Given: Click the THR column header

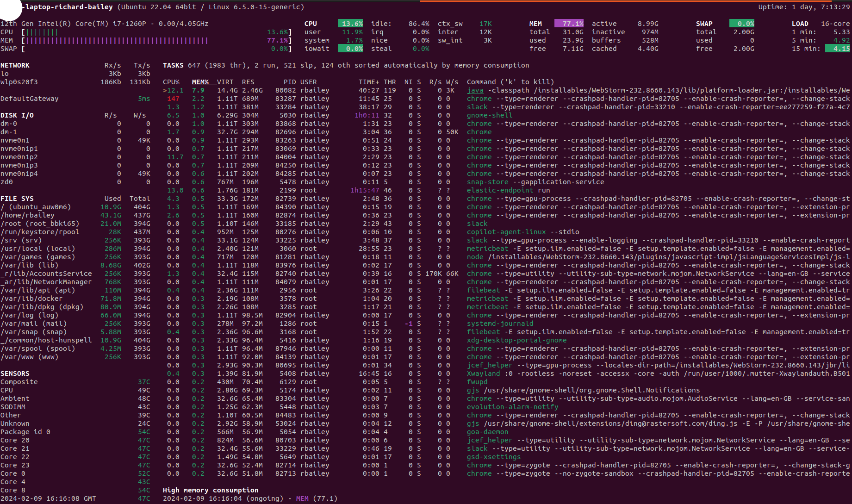Looking at the screenshot, I should coord(390,82).
